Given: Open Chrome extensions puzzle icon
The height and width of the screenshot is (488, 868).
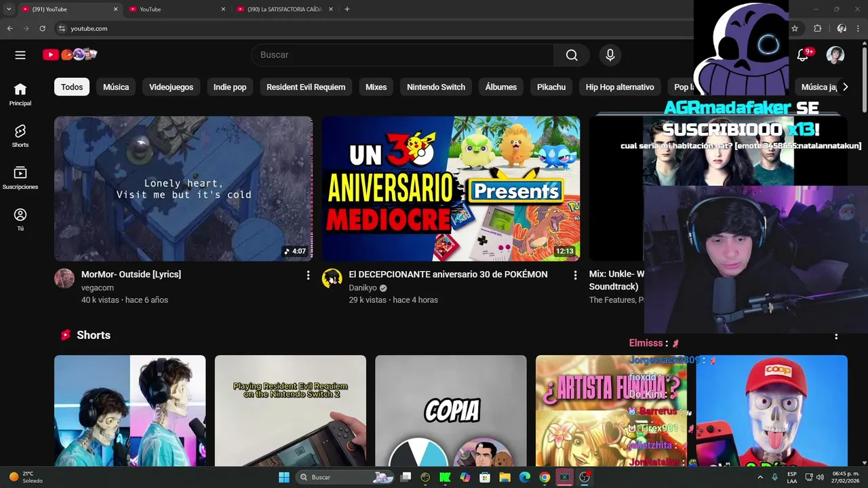Looking at the screenshot, I should click(x=817, y=28).
